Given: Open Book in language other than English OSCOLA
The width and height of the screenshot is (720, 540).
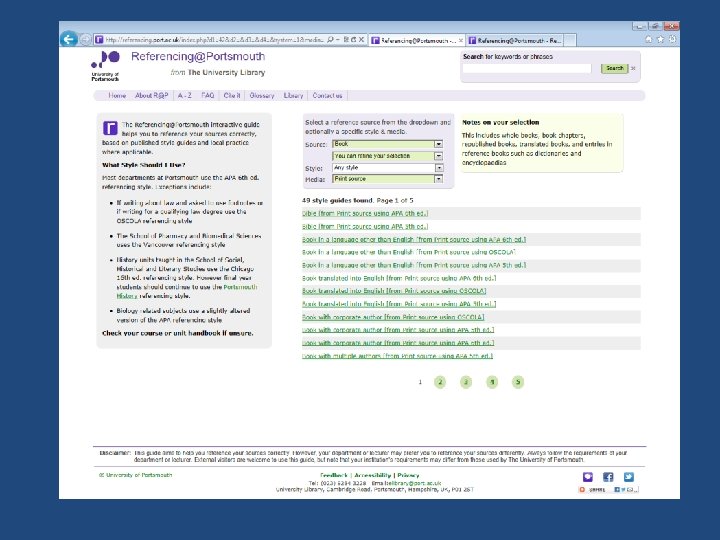Looking at the screenshot, I should click(409, 252).
